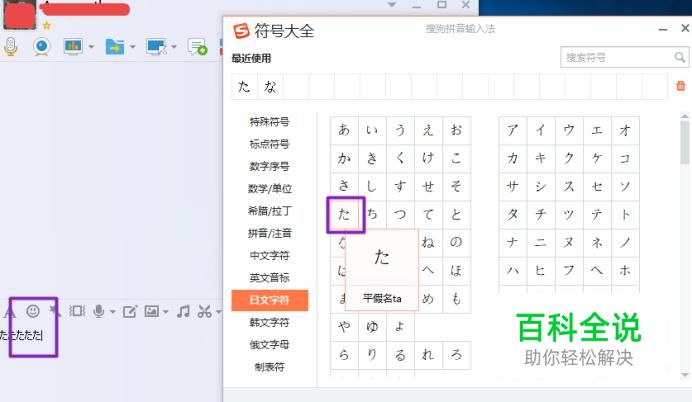692x402 pixels.
Task: Insert hiragana い
Action: coord(372,130)
